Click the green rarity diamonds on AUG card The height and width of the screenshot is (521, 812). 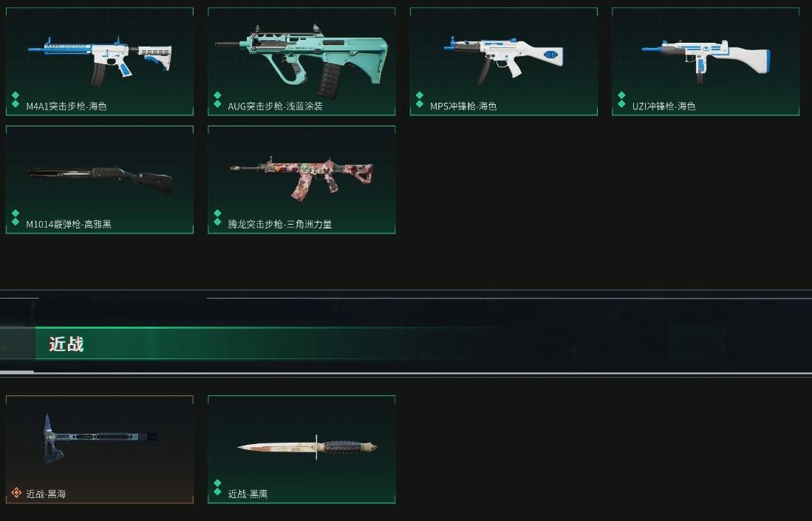[x=217, y=100]
